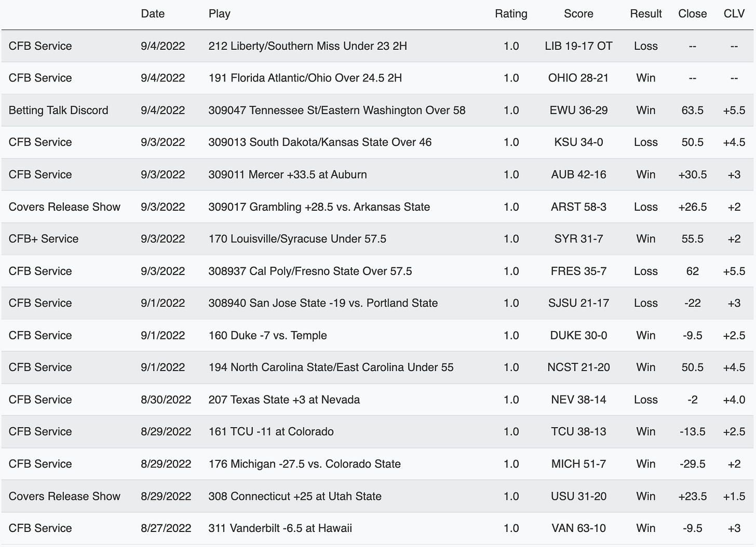756x547 pixels.
Task: Click the ARST 58-3 score
Action: click(578, 207)
